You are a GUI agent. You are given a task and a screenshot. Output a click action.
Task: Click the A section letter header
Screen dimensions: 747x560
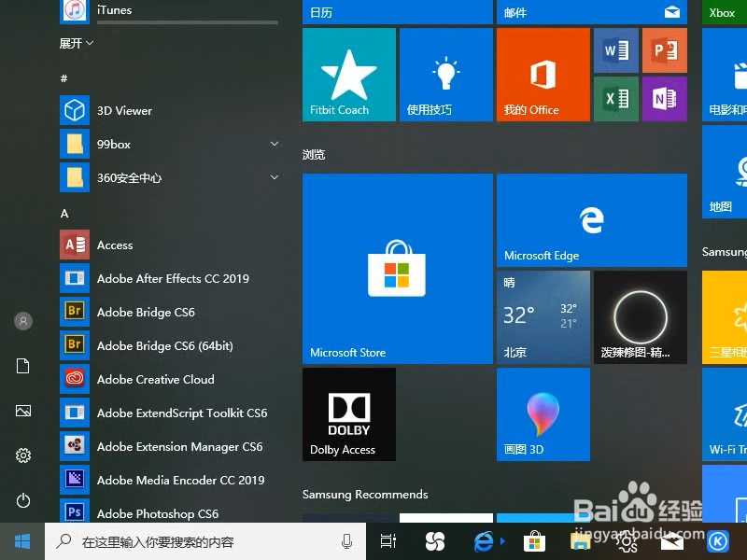pyautogui.click(x=64, y=214)
